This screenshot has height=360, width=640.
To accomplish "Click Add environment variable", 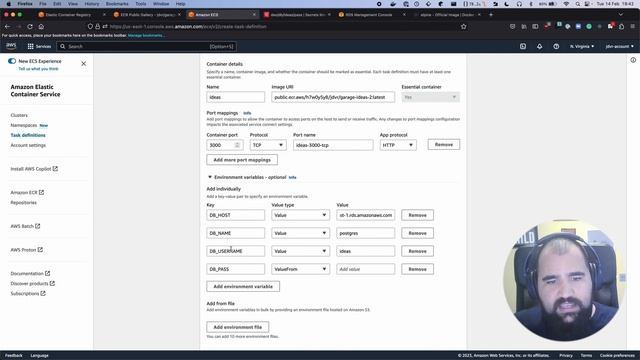I will [x=243, y=287].
